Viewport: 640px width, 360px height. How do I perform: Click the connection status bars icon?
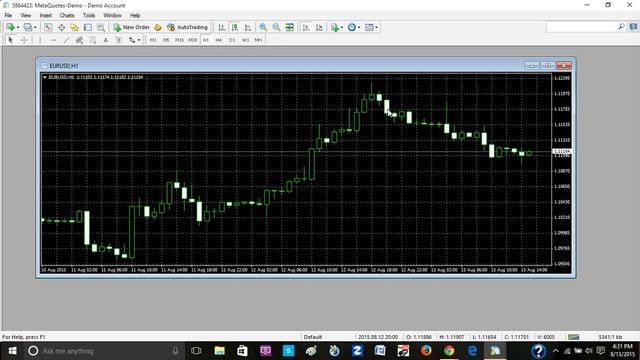click(573, 337)
